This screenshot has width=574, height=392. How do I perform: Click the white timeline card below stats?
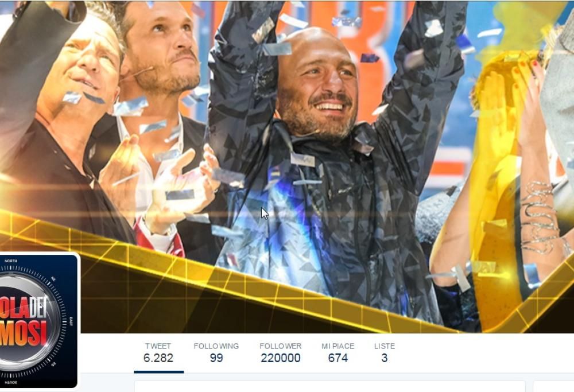[x=329, y=386]
